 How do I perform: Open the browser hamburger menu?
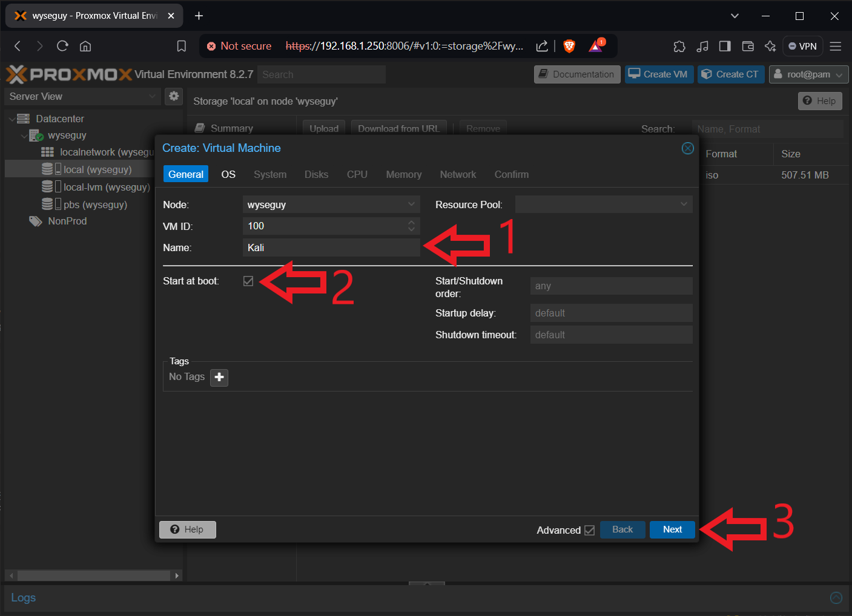(x=836, y=46)
